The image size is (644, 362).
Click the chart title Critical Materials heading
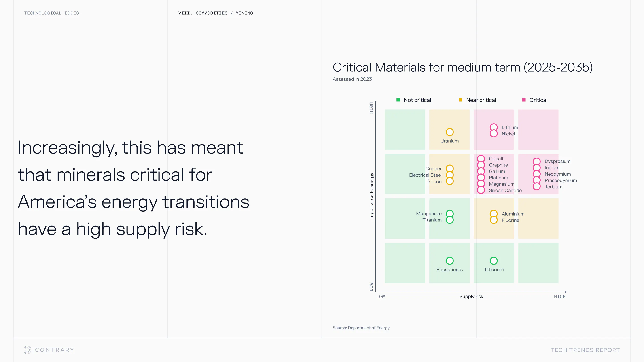tap(462, 67)
